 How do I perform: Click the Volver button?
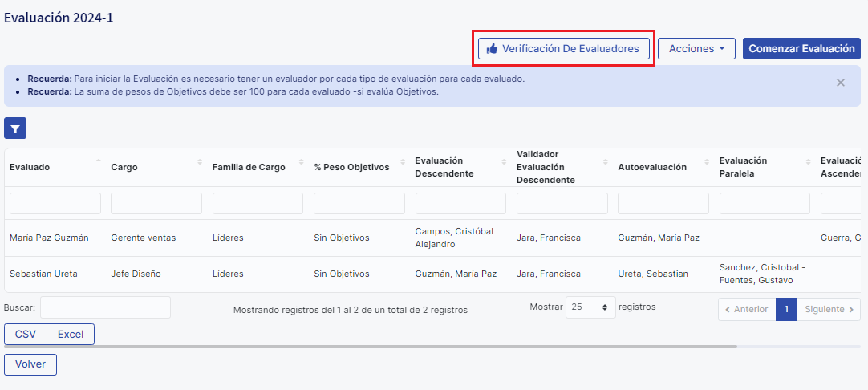pos(30,364)
